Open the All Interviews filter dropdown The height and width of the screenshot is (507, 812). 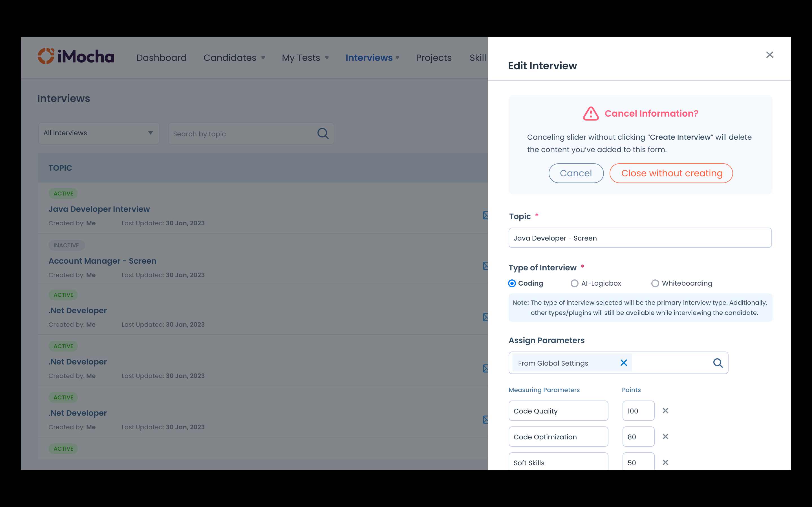[99, 133]
